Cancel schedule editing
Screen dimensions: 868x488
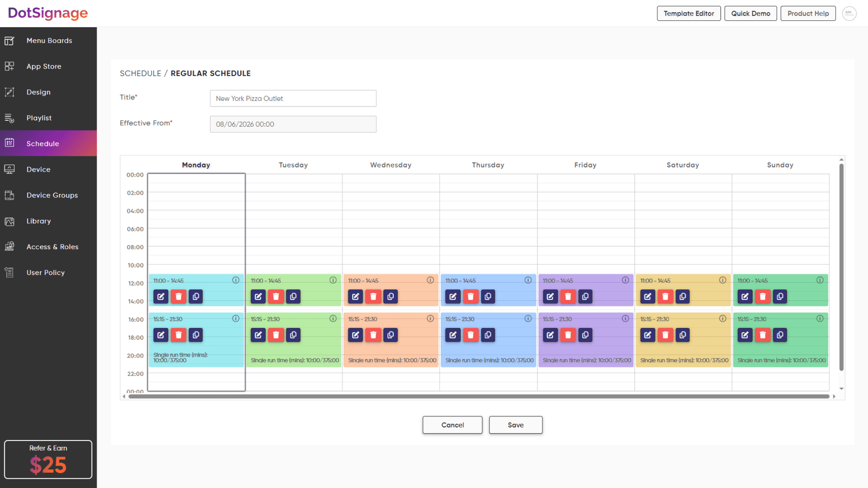[453, 425]
